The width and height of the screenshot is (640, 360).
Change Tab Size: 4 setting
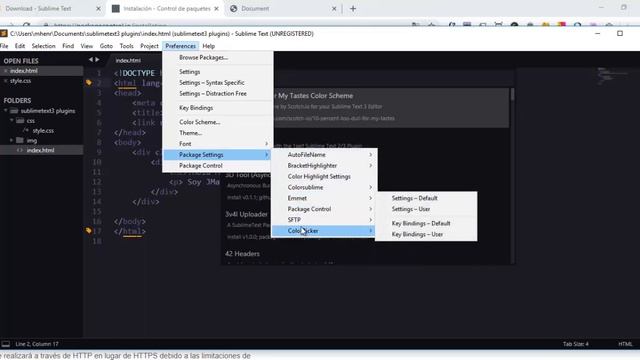[576, 344]
